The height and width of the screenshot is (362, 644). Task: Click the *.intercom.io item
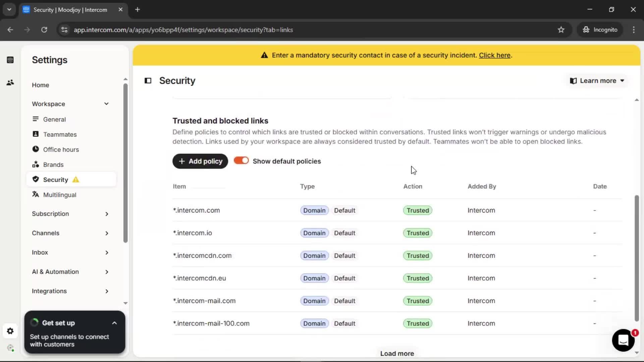193,233
